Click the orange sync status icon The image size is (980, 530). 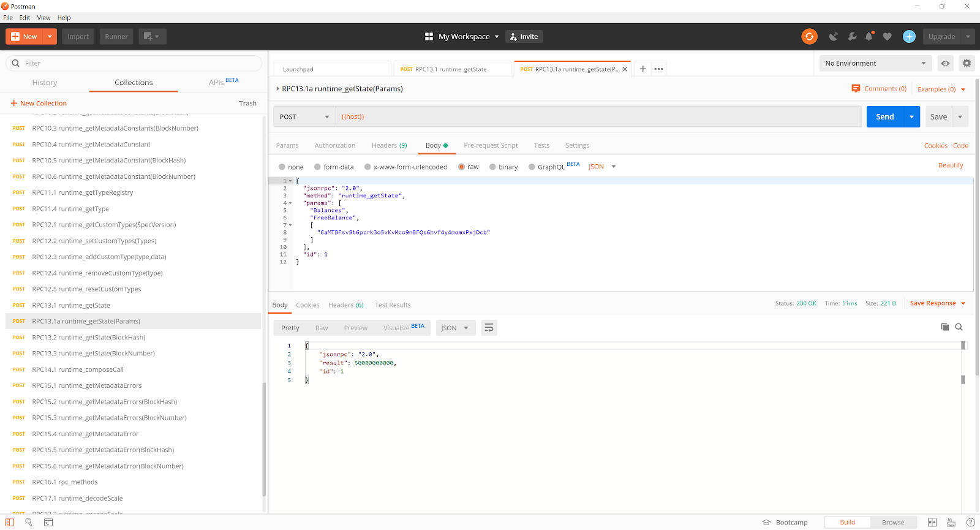tap(809, 37)
